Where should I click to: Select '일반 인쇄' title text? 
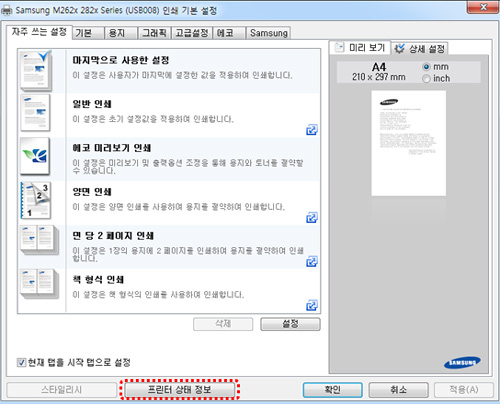click(92, 104)
